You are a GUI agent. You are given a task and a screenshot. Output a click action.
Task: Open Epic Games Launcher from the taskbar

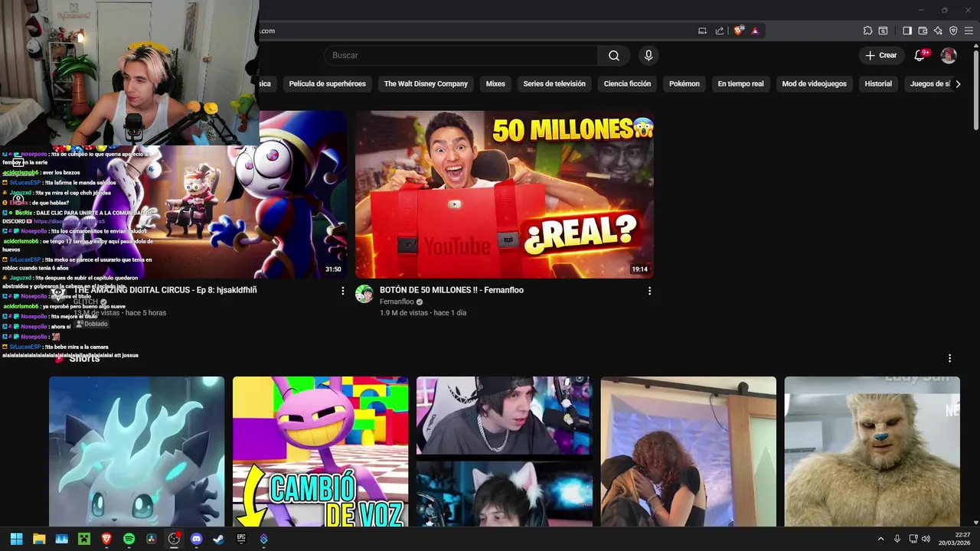[x=241, y=539]
